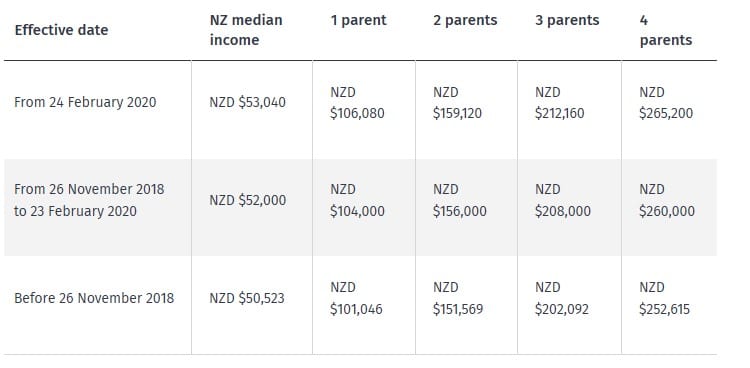The width and height of the screenshot is (750, 368).
Task: Select the 26 November 2018 to 23 February 2020 cell
Action: click(89, 200)
